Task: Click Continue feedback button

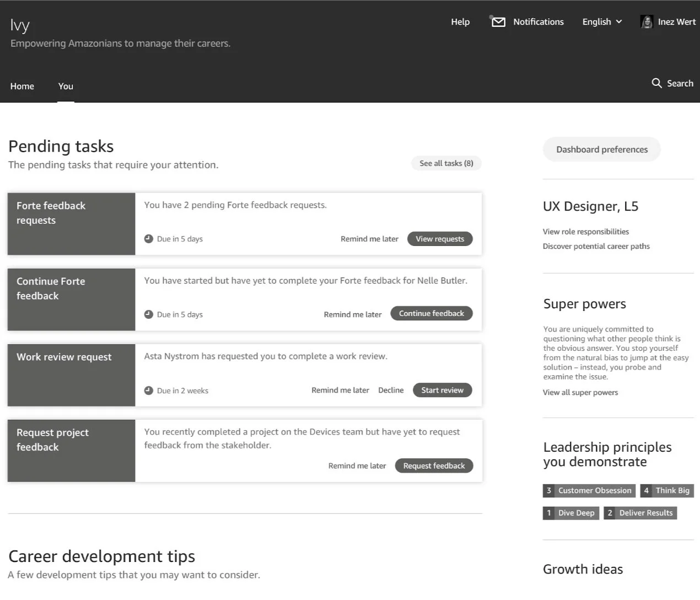Action: 432,313
